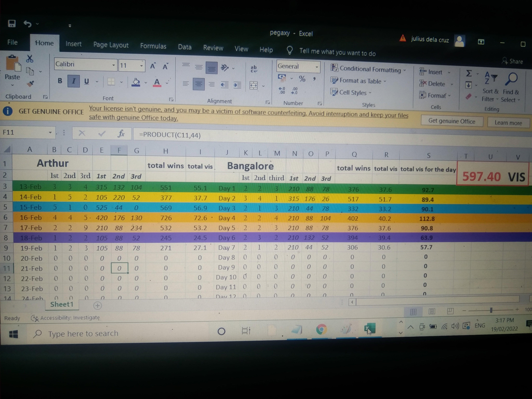Screen dimensions: 532x399
Task: Switch to the Formulas tab
Action: click(153, 46)
